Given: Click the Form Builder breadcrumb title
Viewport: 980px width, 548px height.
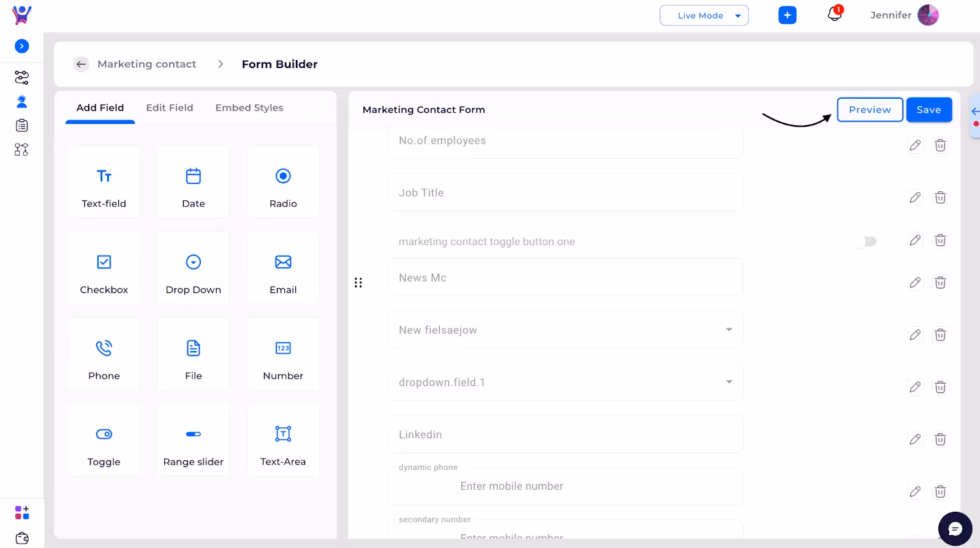Looking at the screenshot, I should (x=280, y=64).
